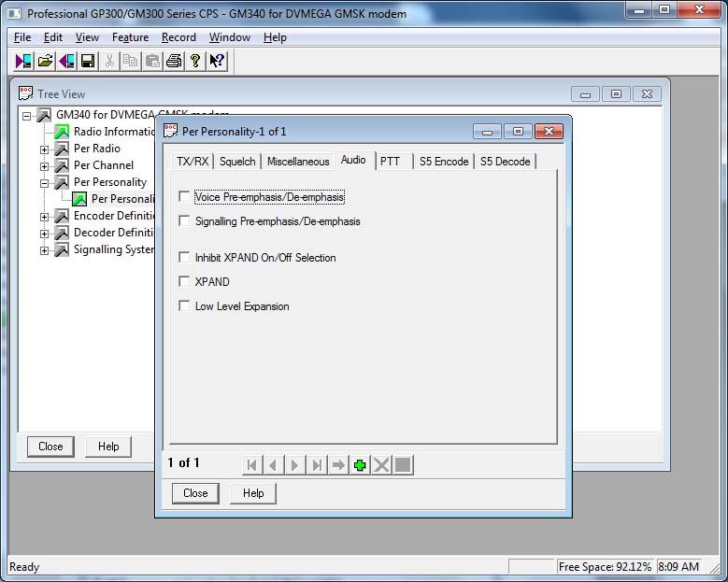Click Help in Tree View window

click(108, 447)
